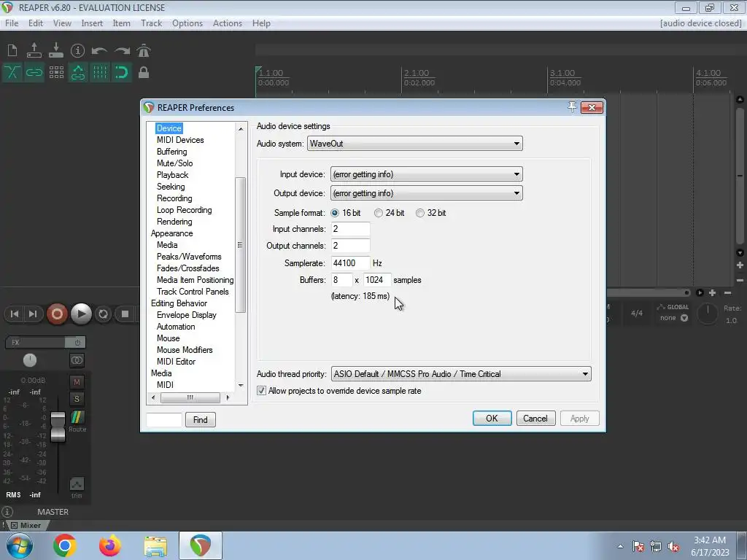Solo the master track S button
This screenshot has width=747, height=560.
point(77,399)
